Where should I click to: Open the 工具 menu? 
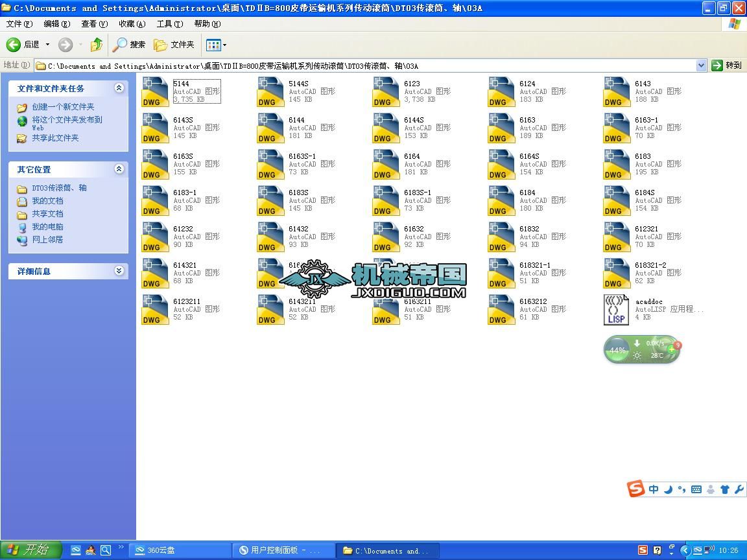(169, 23)
